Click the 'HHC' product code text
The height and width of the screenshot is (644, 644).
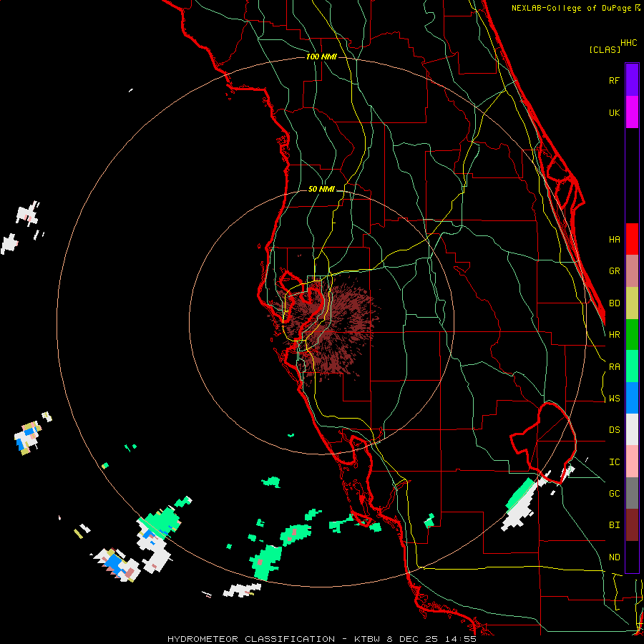[x=628, y=43]
